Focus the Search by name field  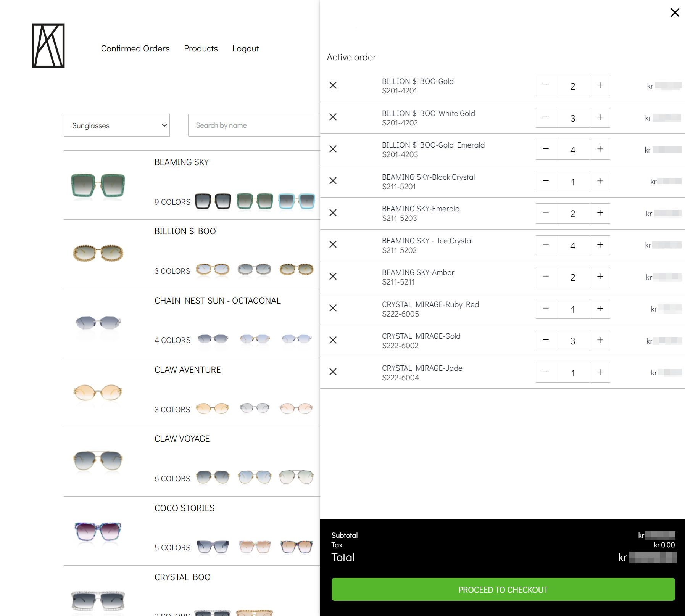point(254,125)
